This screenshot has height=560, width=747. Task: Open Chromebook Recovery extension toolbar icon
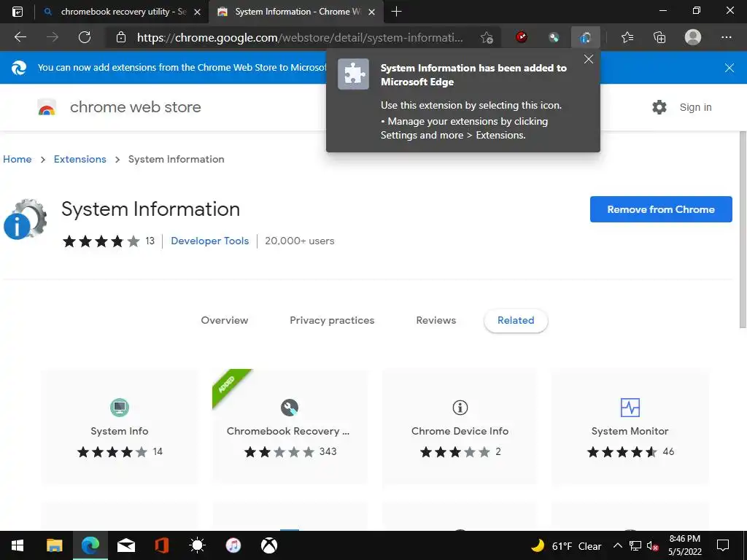click(554, 37)
